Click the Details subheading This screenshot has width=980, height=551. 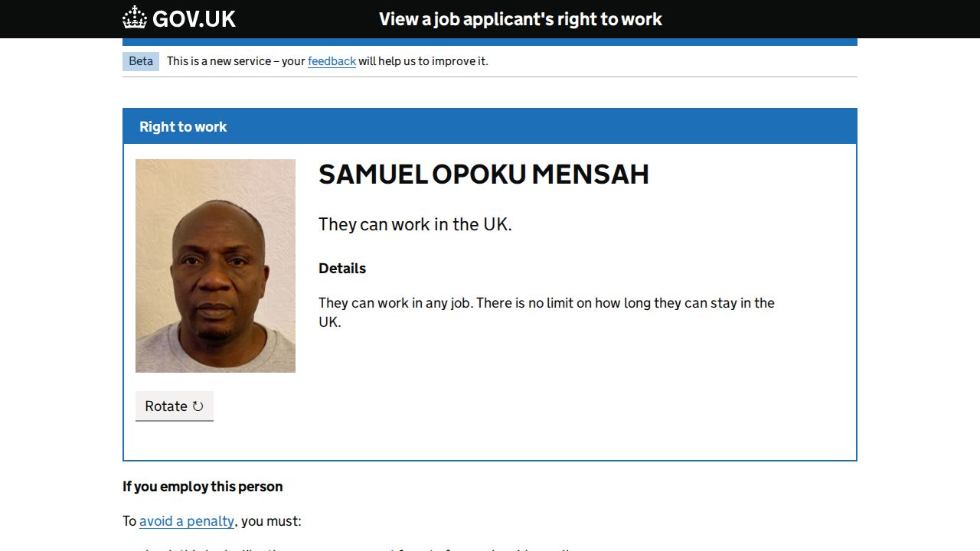[342, 269]
